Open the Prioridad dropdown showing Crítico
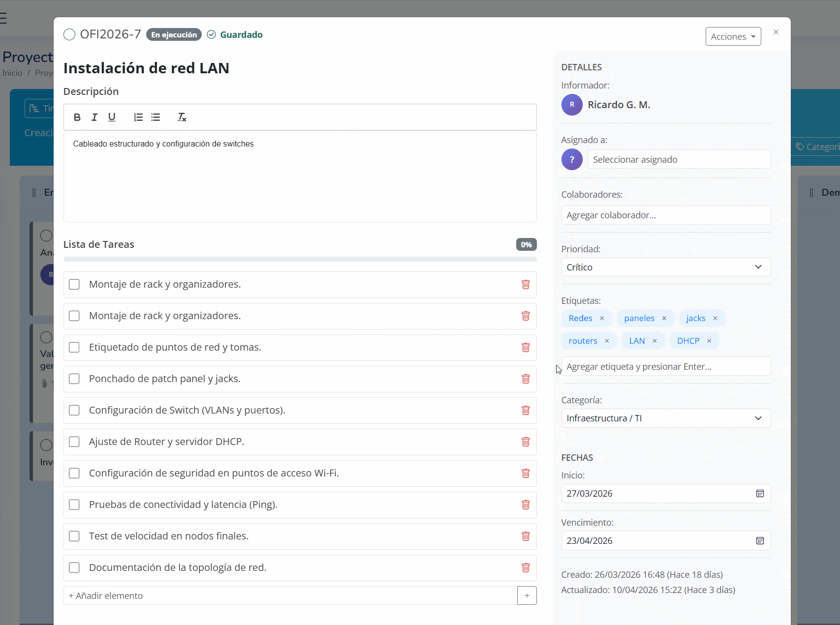The image size is (840, 625). (x=665, y=267)
